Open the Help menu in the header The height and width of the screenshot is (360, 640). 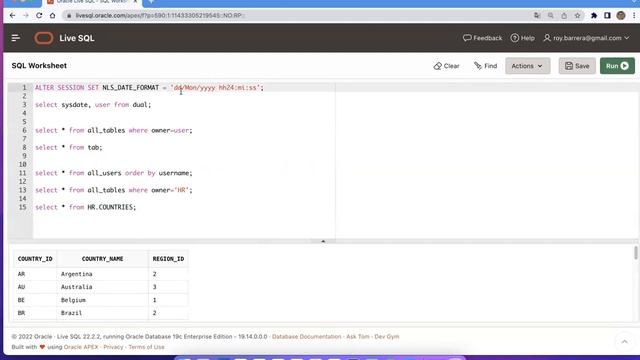click(522, 38)
